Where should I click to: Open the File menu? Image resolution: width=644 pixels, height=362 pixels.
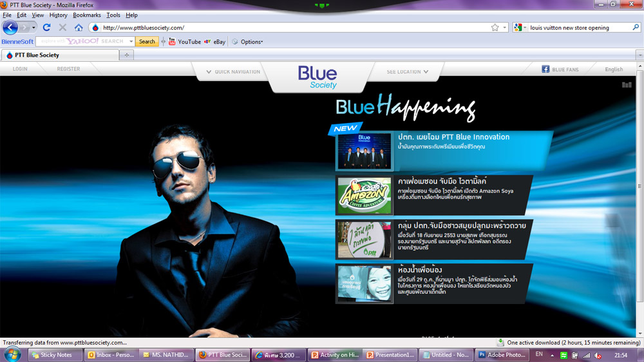[x=7, y=15]
